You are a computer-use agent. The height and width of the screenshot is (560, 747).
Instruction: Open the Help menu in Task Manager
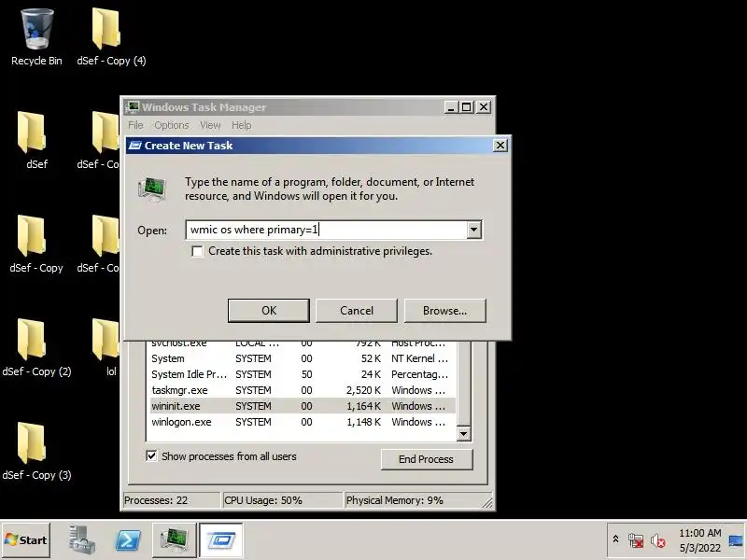pos(242,125)
